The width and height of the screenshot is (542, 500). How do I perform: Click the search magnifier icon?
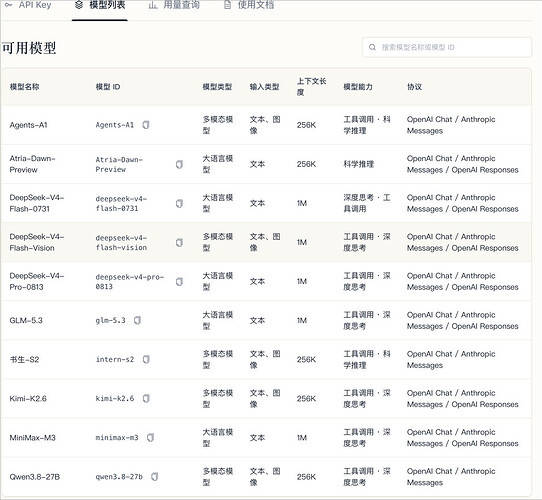[372, 47]
